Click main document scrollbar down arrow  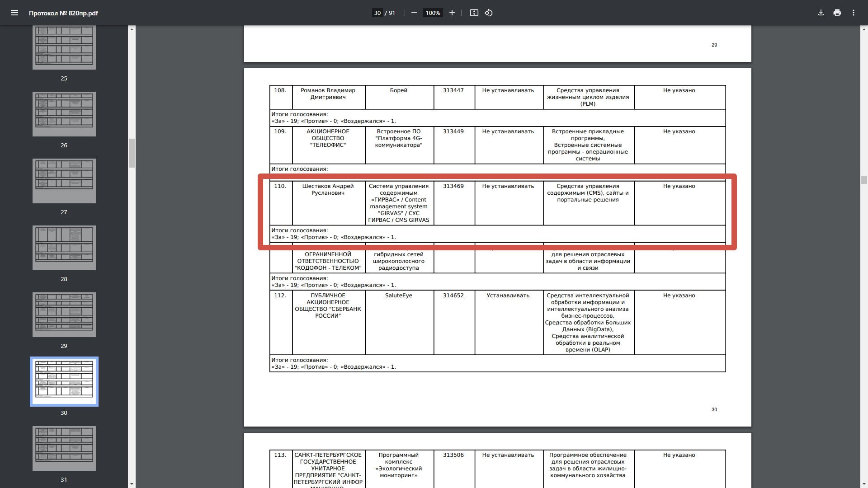click(x=864, y=484)
